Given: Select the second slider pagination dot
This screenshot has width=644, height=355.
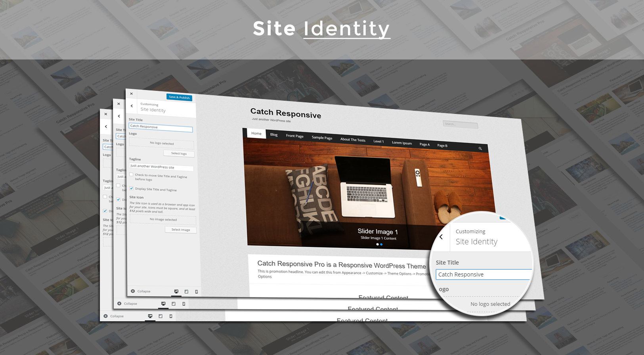Looking at the screenshot, I should point(382,244).
